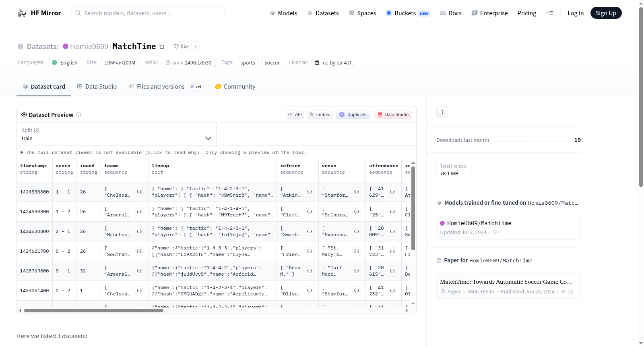Screen dimensions: 644x347
Task: Focus the search models, datasets, users field
Action: 148,13
